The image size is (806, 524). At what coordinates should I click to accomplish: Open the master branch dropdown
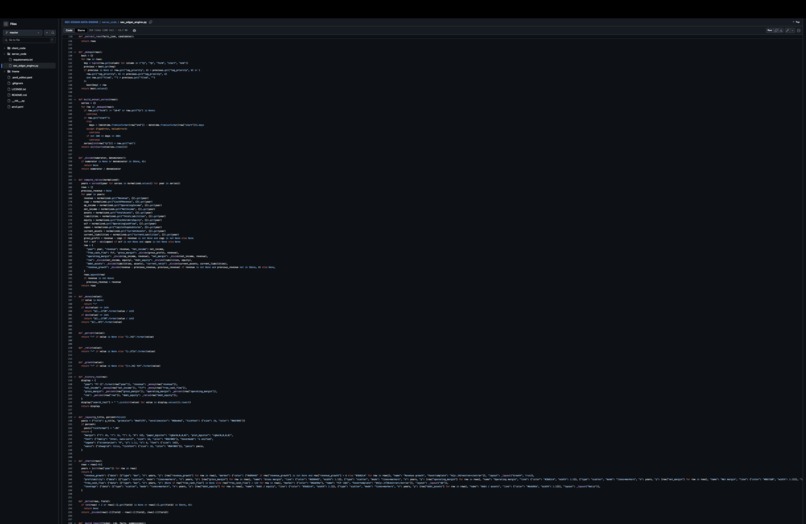(x=23, y=32)
